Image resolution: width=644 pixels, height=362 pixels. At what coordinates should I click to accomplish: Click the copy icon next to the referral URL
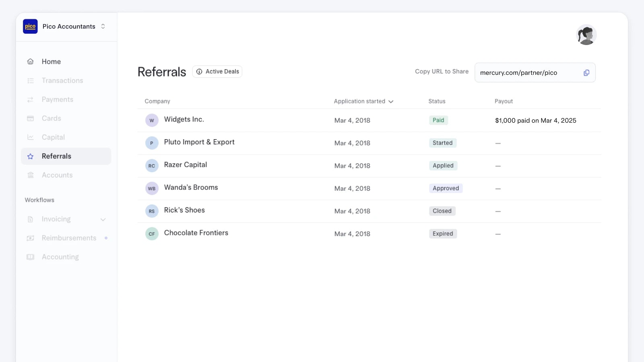[586, 72]
